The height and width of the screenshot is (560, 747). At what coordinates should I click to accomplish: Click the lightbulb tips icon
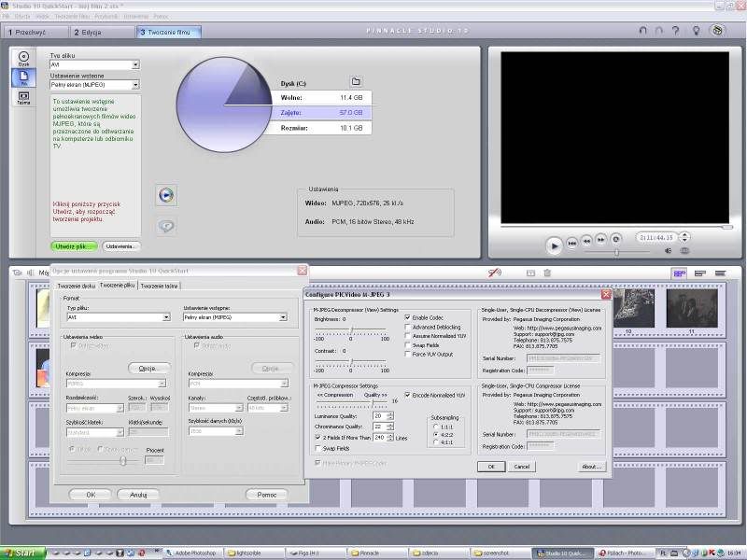[696, 31]
